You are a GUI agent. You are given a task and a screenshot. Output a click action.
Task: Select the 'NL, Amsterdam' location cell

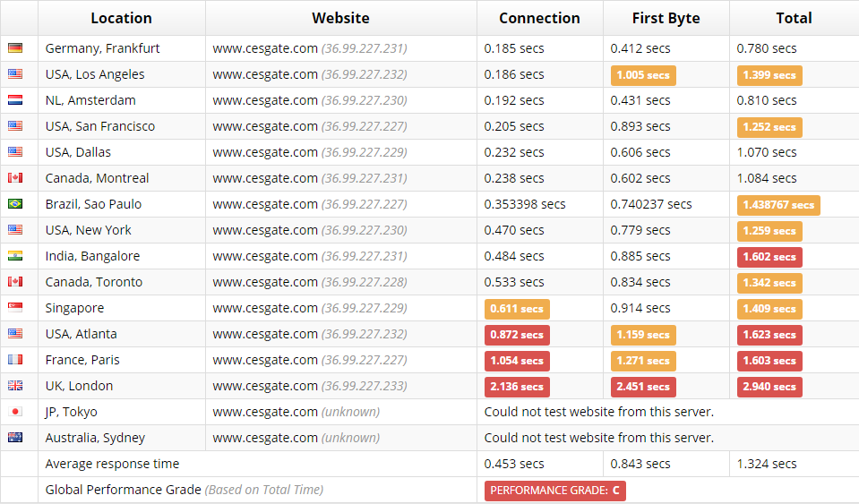(x=122, y=100)
